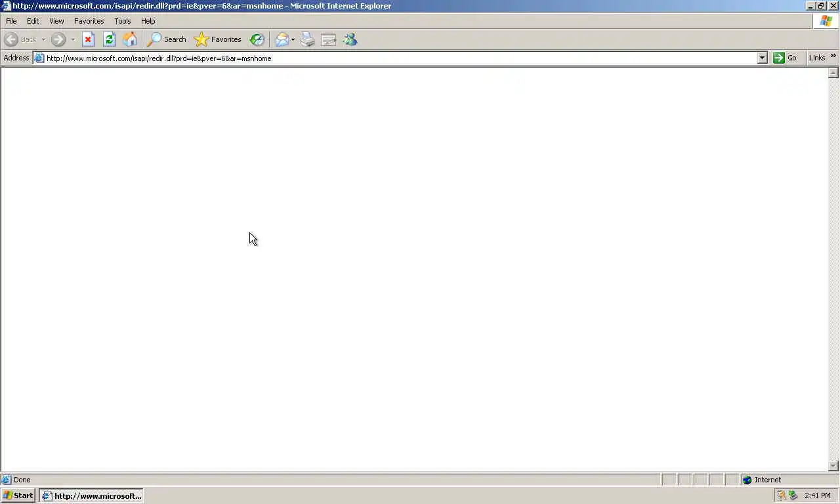Expand the Links chevron overflow
840x504 pixels.
pyautogui.click(x=833, y=56)
